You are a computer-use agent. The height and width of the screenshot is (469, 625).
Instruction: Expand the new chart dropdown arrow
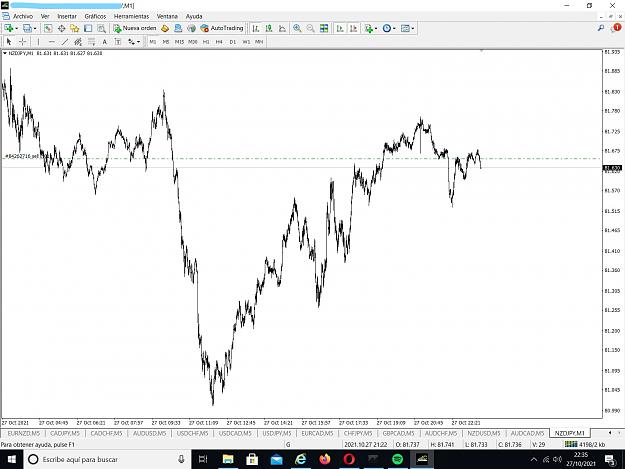click(x=16, y=29)
